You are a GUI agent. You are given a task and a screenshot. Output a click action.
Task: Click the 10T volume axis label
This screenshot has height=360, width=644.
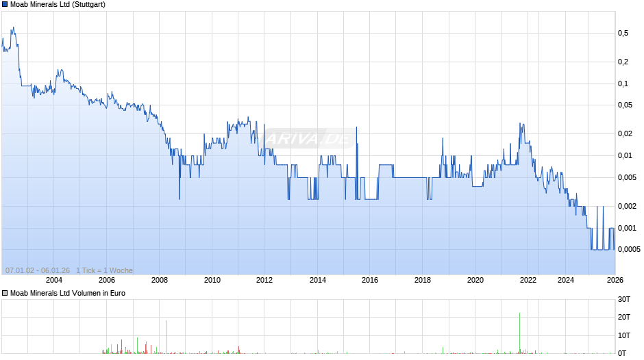[x=624, y=335]
